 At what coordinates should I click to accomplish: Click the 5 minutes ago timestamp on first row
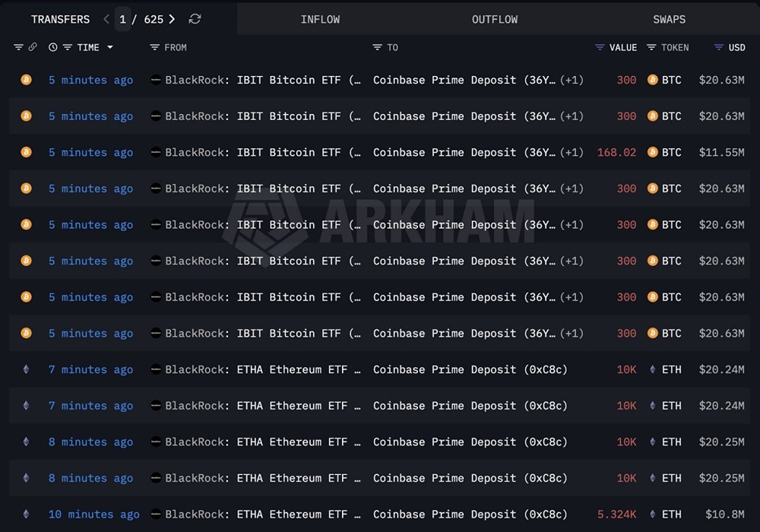click(90, 80)
